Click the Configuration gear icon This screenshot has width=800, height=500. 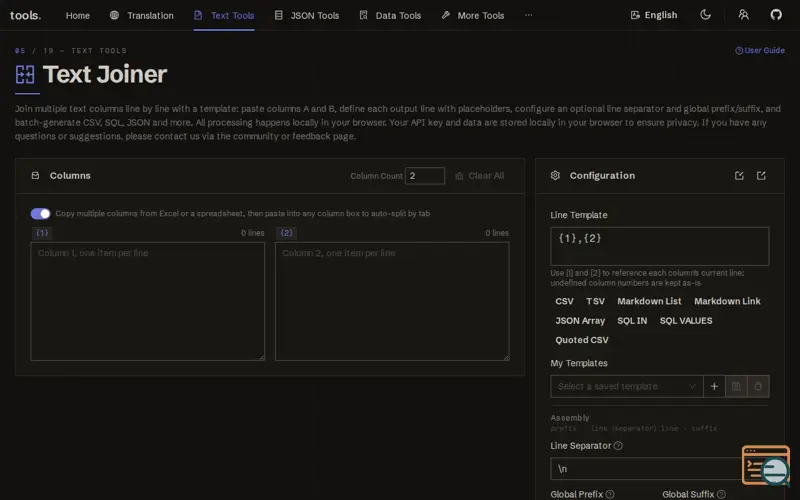coord(555,176)
